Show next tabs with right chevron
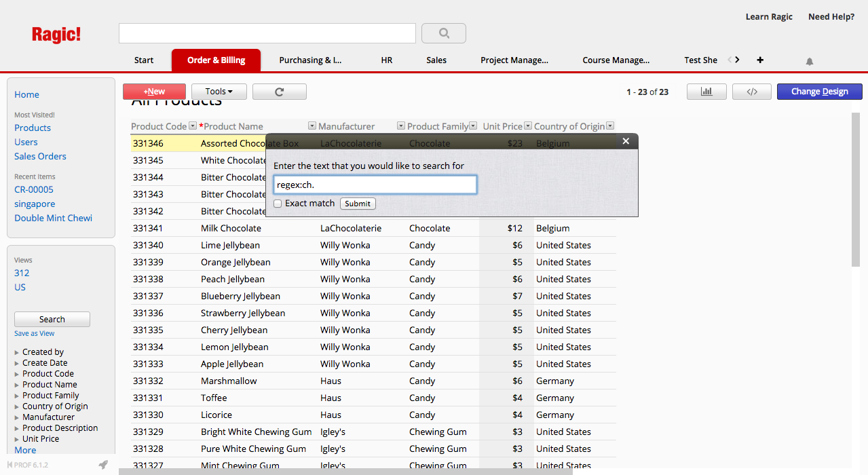The image size is (868, 475). point(738,60)
